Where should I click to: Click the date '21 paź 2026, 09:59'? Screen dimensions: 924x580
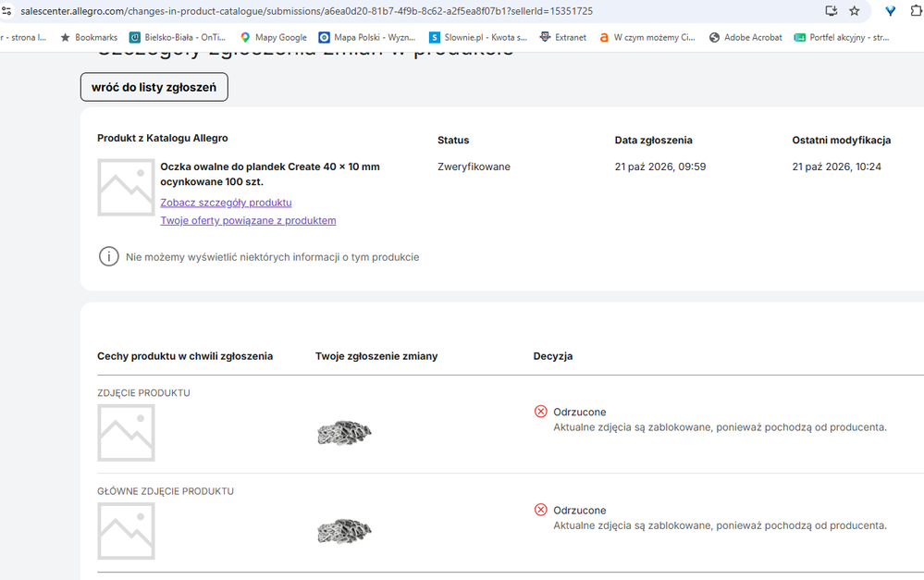click(x=660, y=167)
